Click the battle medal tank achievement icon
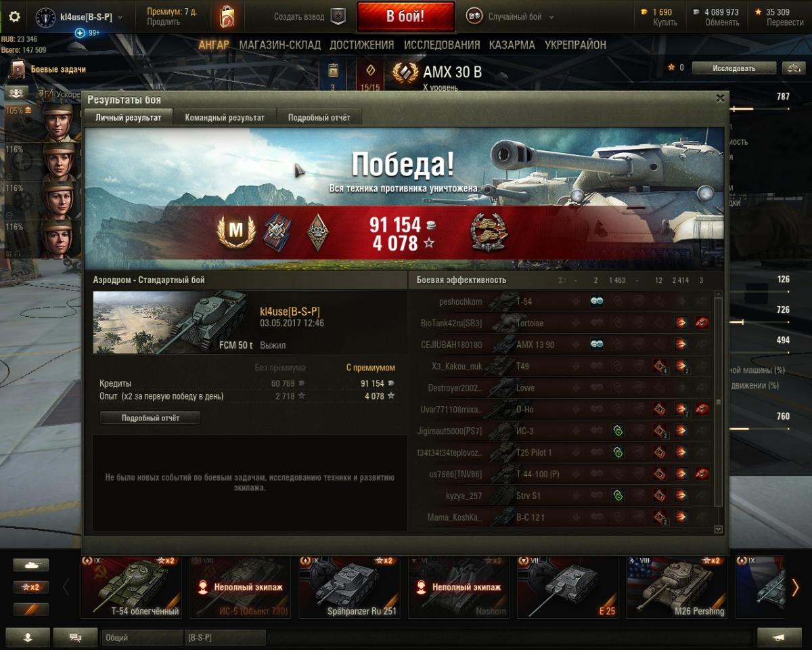This screenshot has height=650, width=812. (x=489, y=233)
